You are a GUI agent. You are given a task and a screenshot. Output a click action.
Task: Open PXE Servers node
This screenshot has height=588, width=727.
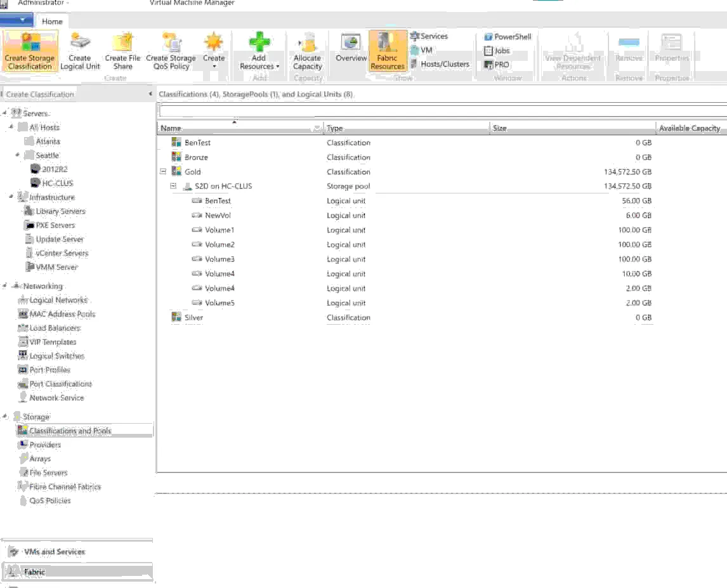49,225
